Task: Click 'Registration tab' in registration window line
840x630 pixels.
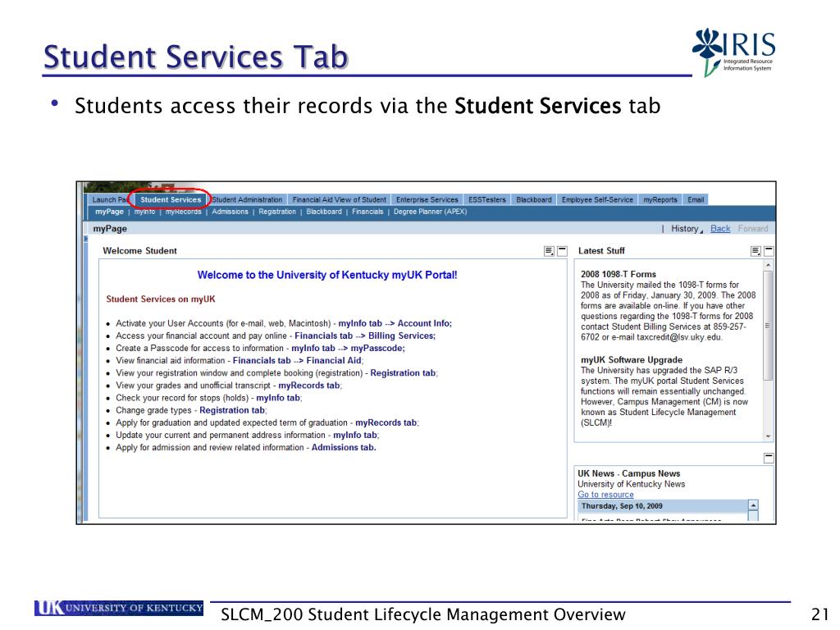Action: 404,373
